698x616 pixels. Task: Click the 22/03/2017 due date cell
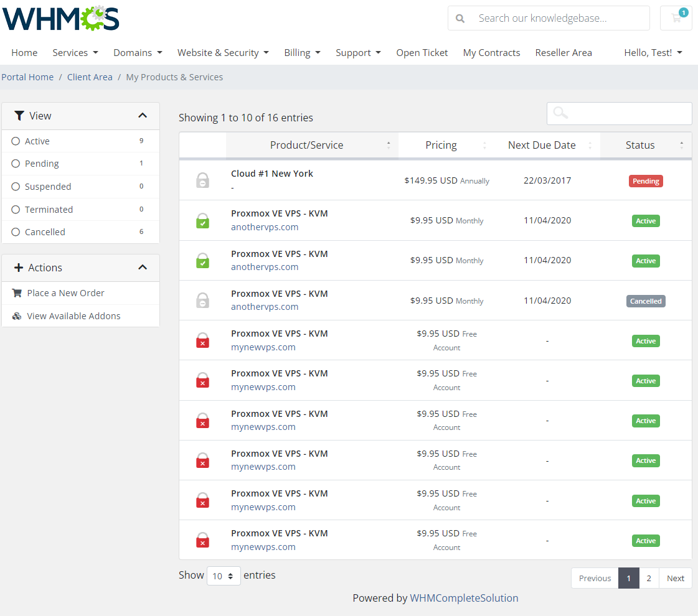547,180
